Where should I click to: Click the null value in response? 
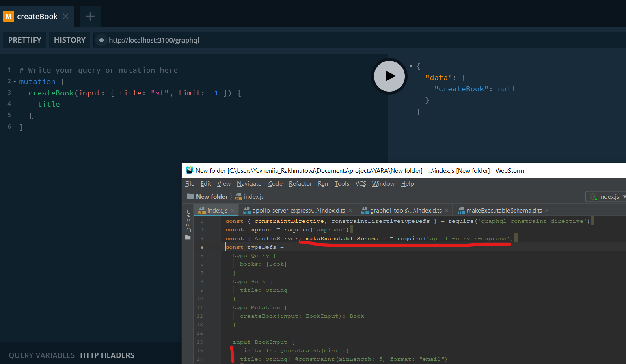(x=506, y=89)
